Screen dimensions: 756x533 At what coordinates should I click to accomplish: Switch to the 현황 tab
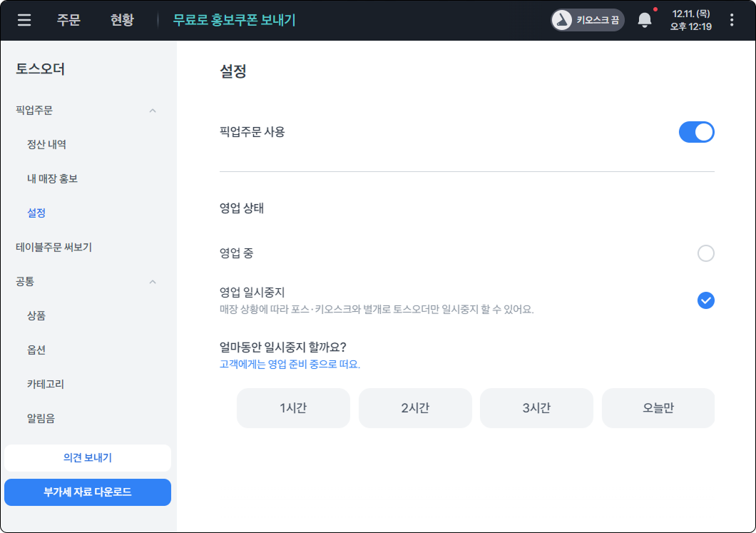pyautogui.click(x=122, y=20)
